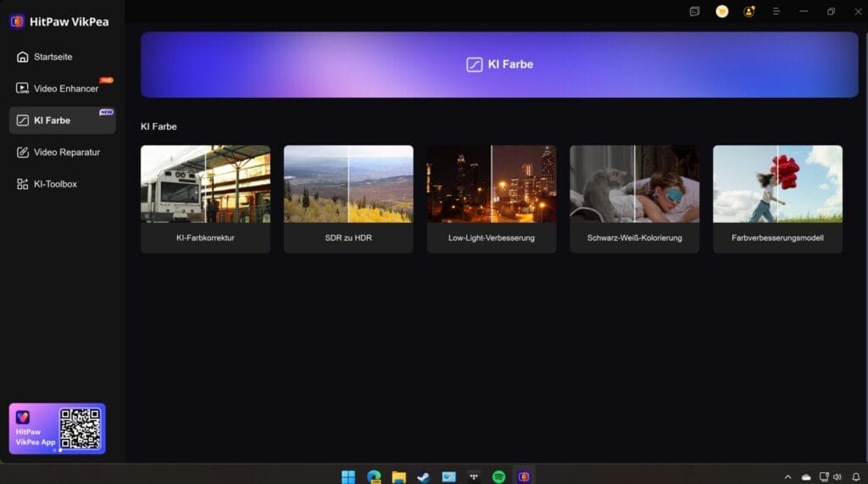This screenshot has width=868, height=484.
Task: Open the Low-Light-Verbesserung tool
Action: 492,198
